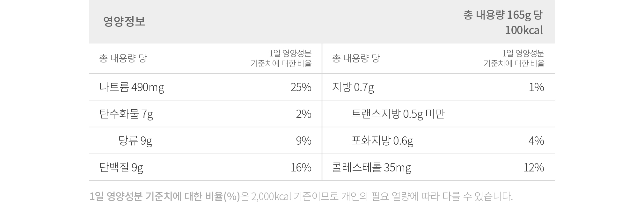
Task: Select the 콜레스테롤 35mg row label
Action: 372,167
